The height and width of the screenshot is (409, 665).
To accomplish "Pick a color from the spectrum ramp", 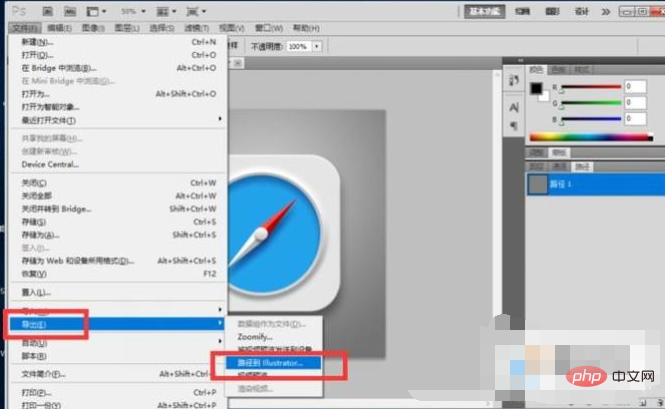I will point(591,137).
